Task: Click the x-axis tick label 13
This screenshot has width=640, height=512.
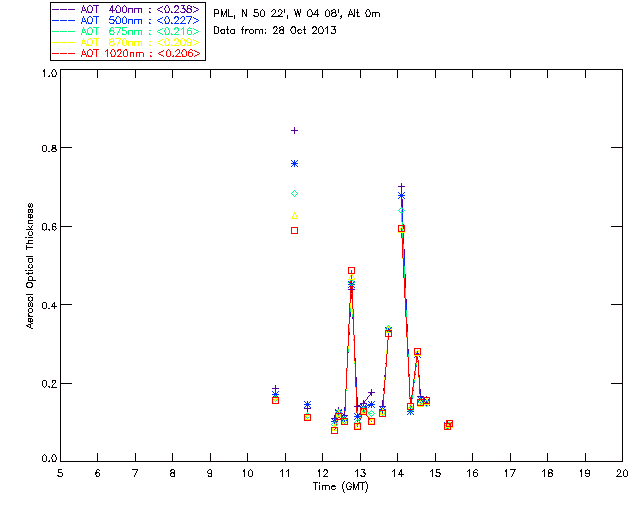Action: (x=360, y=474)
